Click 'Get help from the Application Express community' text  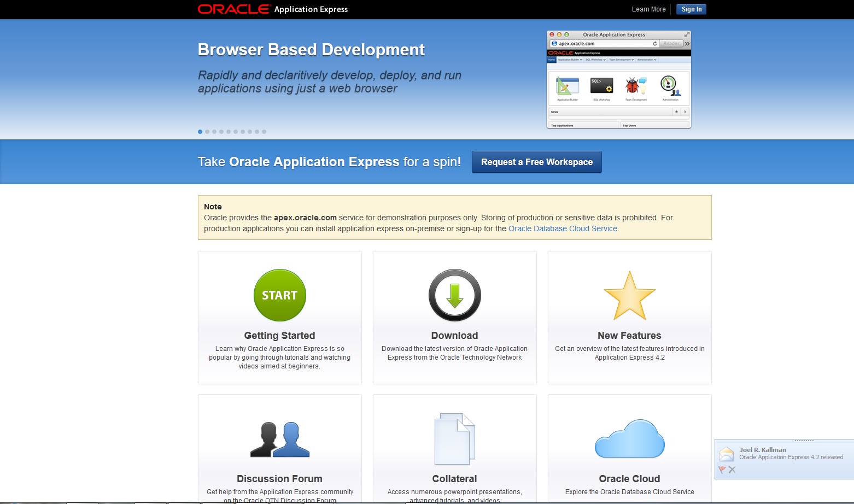coord(279,496)
